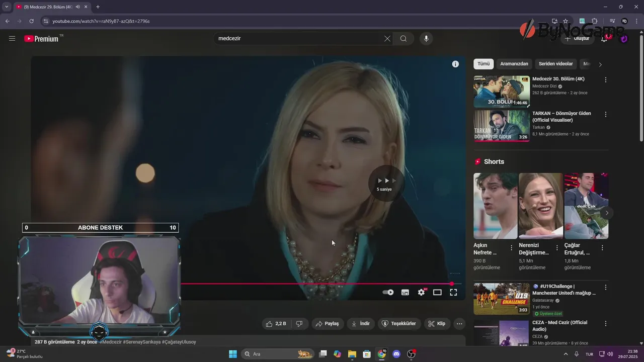
Task: Open Medcezir 30. Bölüm thumbnail
Action: (502, 92)
